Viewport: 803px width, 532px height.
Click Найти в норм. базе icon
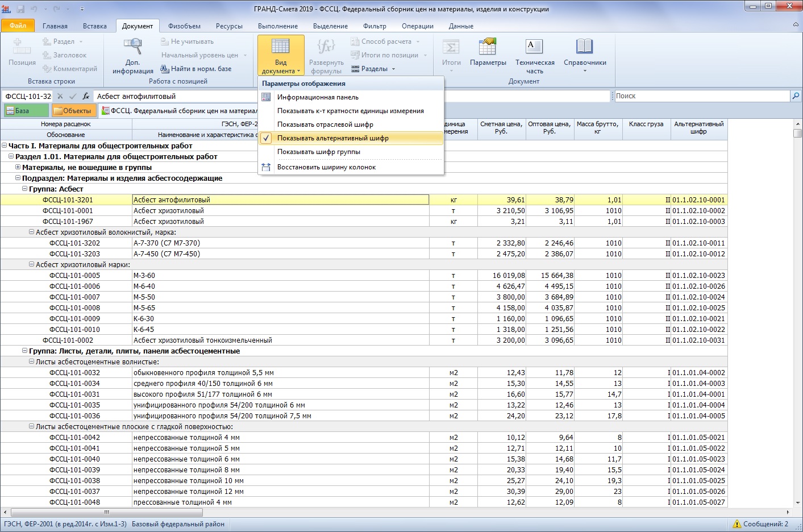click(x=165, y=69)
